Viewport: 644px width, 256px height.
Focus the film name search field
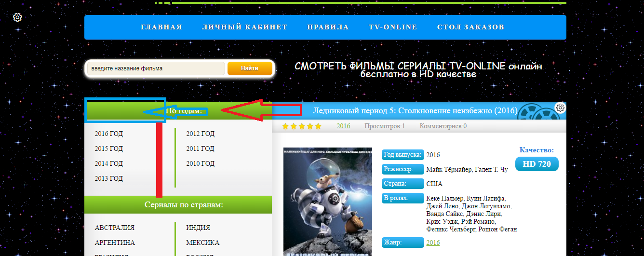click(156, 68)
